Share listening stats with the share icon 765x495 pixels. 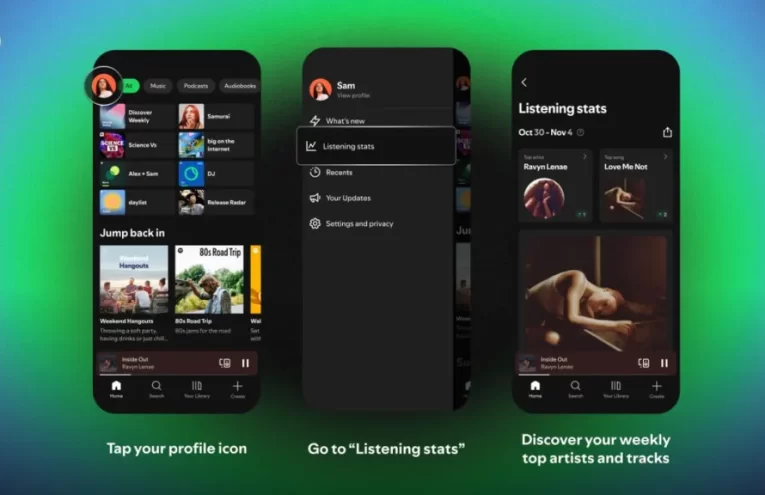(x=667, y=132)
